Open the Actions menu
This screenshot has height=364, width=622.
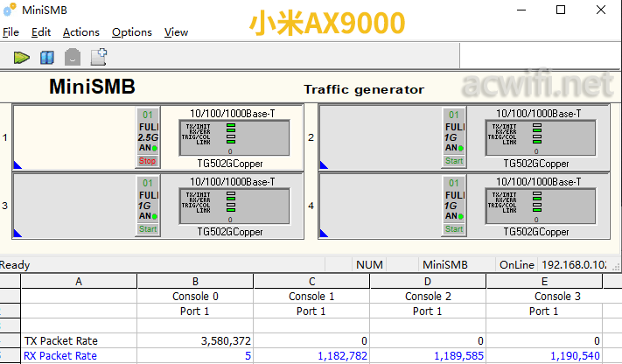point(81,32)
